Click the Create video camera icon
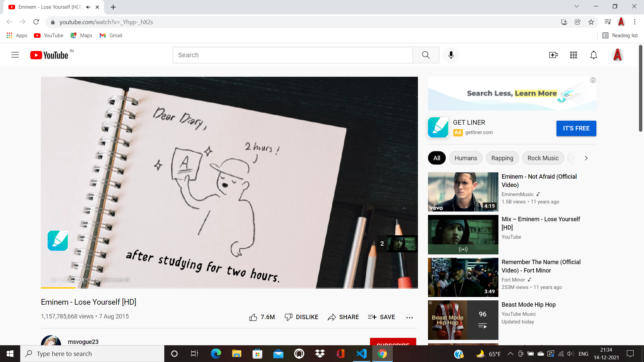Image resolution: width=644 pixels, height=362 pixels. click(553, 55)
